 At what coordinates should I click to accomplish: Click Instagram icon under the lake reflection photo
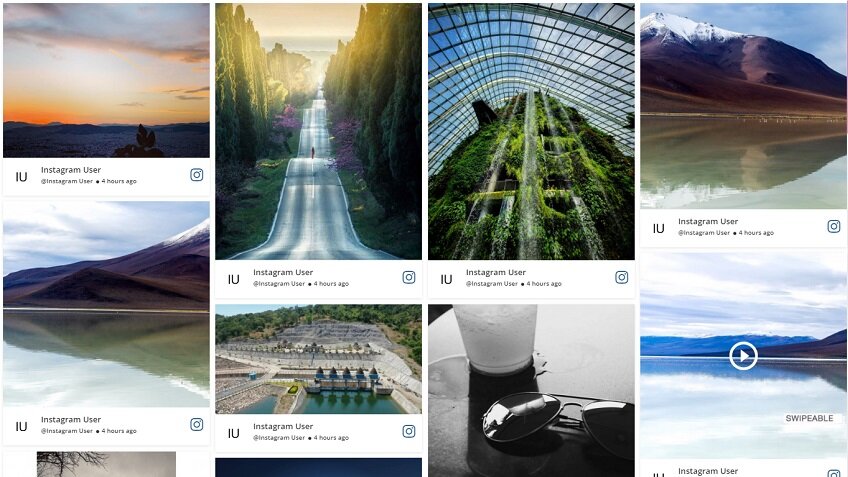tap(197, 425)
